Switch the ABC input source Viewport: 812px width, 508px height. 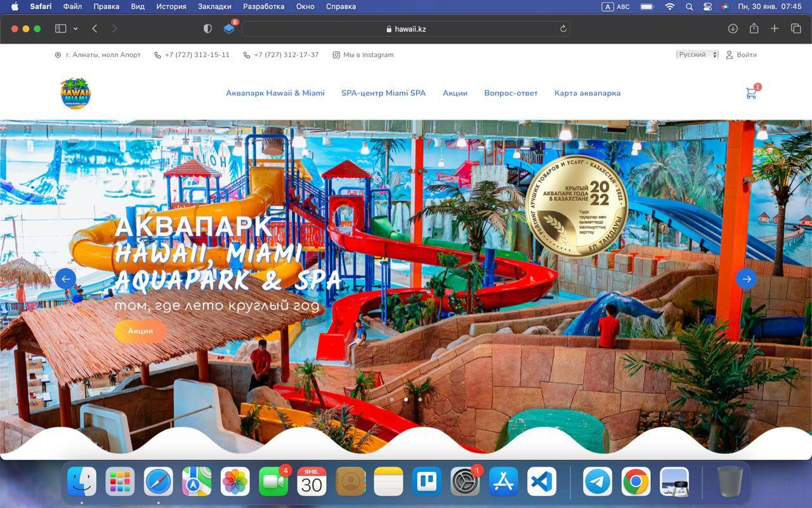pos(615,6)
